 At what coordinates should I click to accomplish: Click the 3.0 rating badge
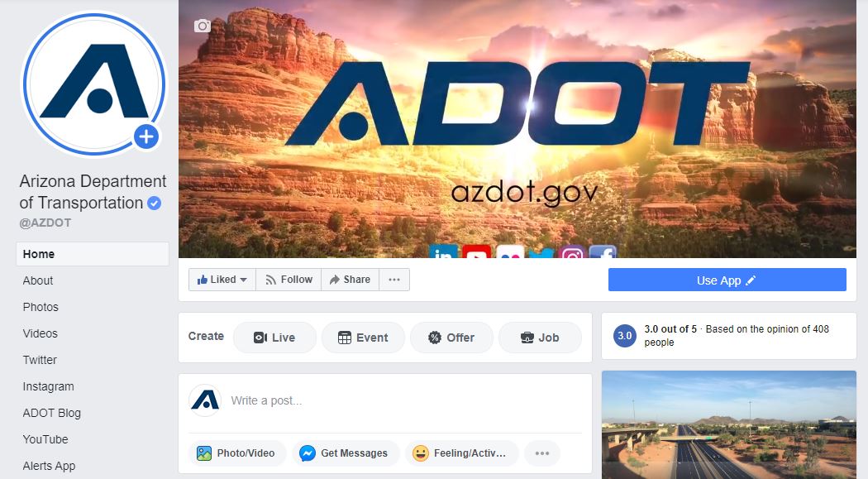point(625,336)
